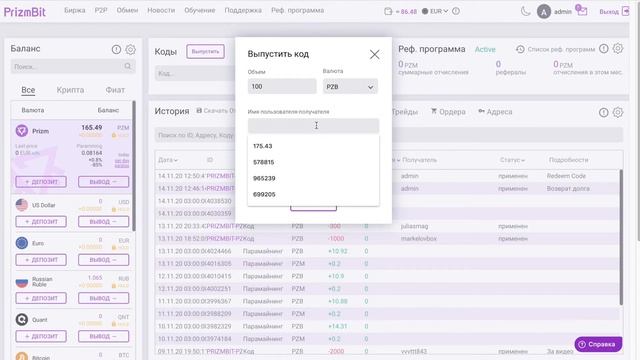Open the Валюта PZB dropdown
This screenshot has height=360, width=640.
tap(350, 87)
